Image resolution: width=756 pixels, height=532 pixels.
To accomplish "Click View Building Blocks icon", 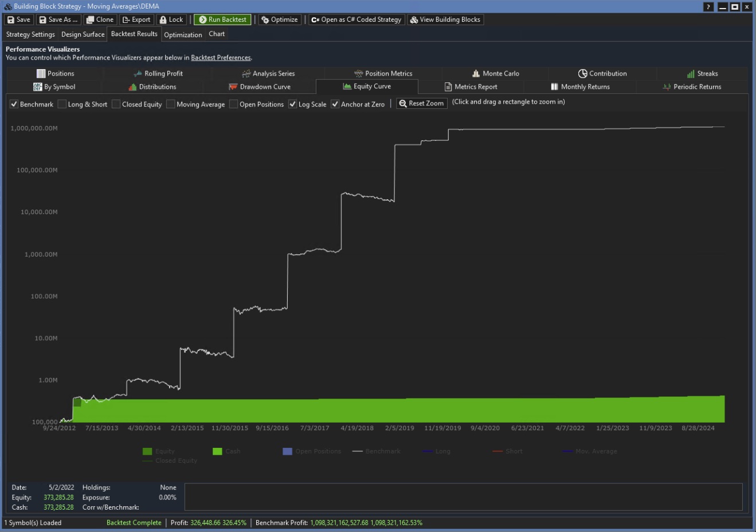I will [414, 19].
